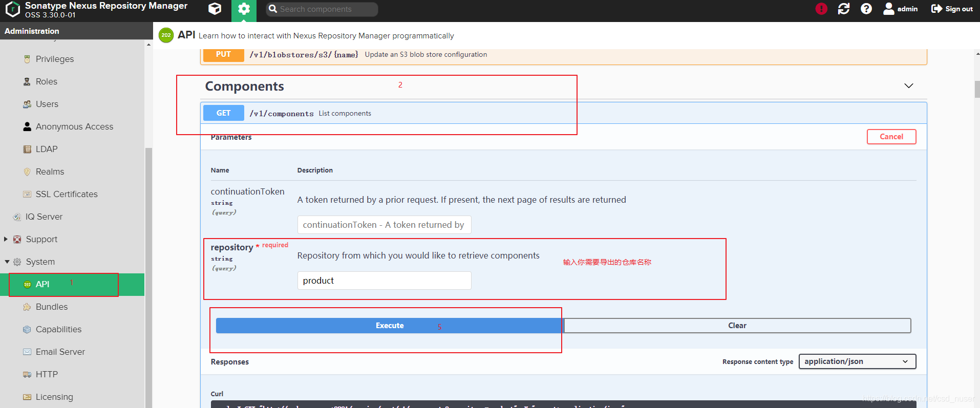The height and width of the screenshot is (408, 980).
Task: Open the Browse cube icon in the header
Action: coord(215,9)
